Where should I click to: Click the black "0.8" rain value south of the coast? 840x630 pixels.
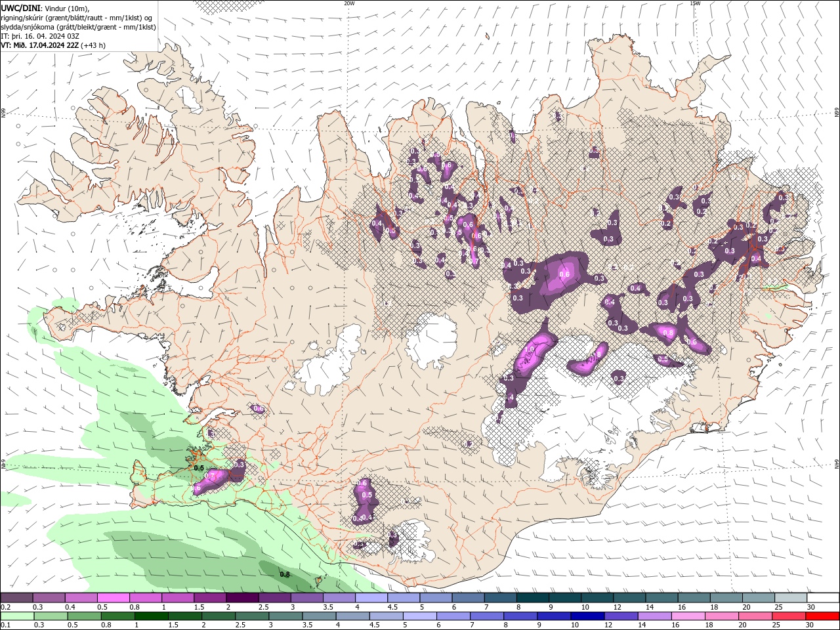[285, 574]
